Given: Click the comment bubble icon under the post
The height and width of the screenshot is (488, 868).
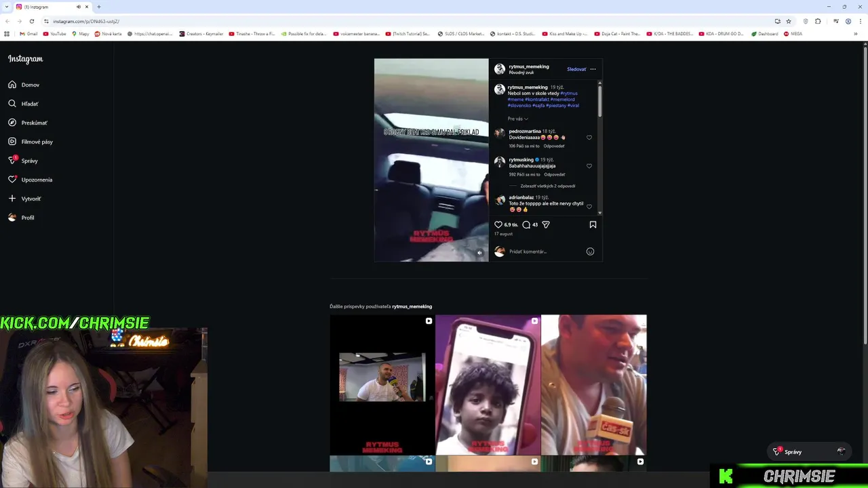Looking at the screenshot, I should [x=526, y=224].
